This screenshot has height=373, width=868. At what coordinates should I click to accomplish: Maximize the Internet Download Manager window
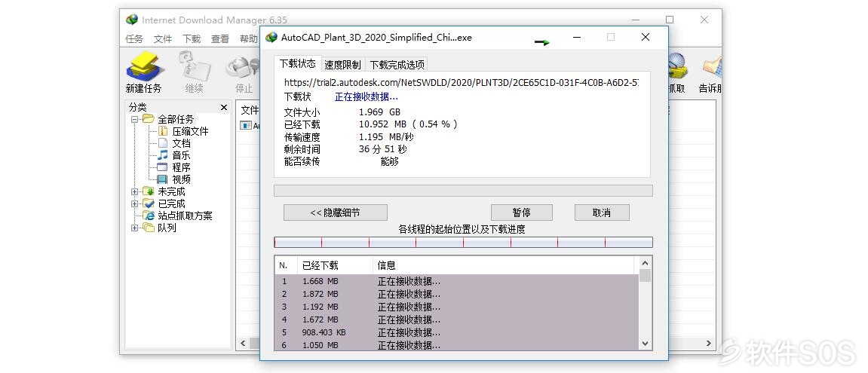click(x=670, y=20)
